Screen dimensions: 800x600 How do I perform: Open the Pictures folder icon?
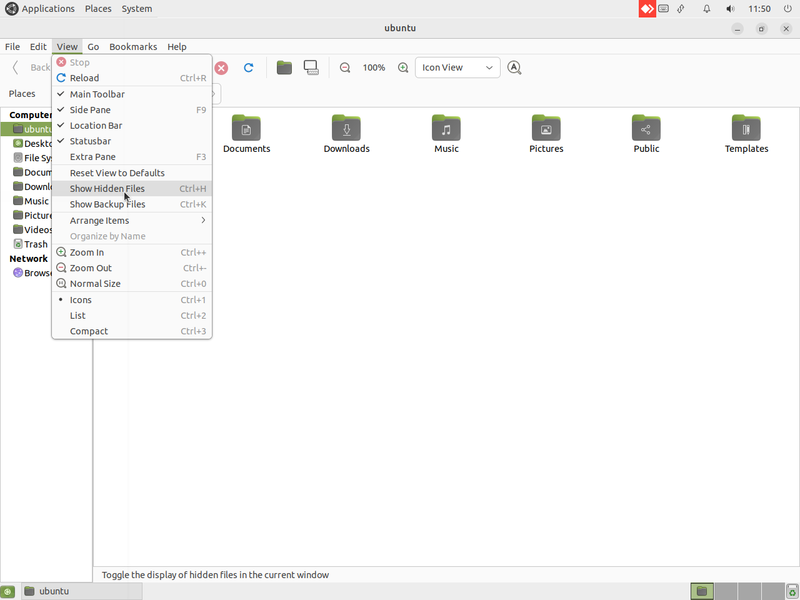coord(546,128)
